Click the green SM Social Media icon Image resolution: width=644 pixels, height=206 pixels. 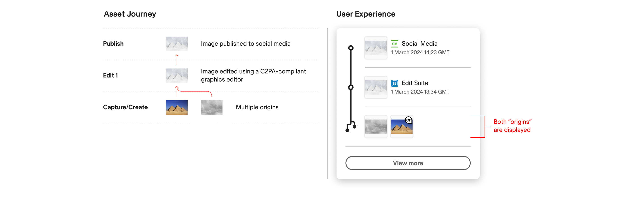(x=394, y=44)
